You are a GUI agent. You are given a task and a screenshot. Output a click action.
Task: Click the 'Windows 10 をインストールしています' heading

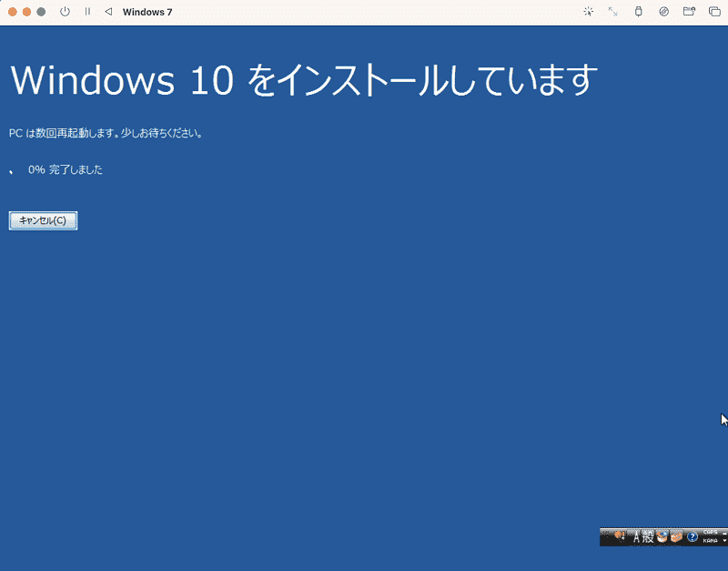[x=304, y=80]
